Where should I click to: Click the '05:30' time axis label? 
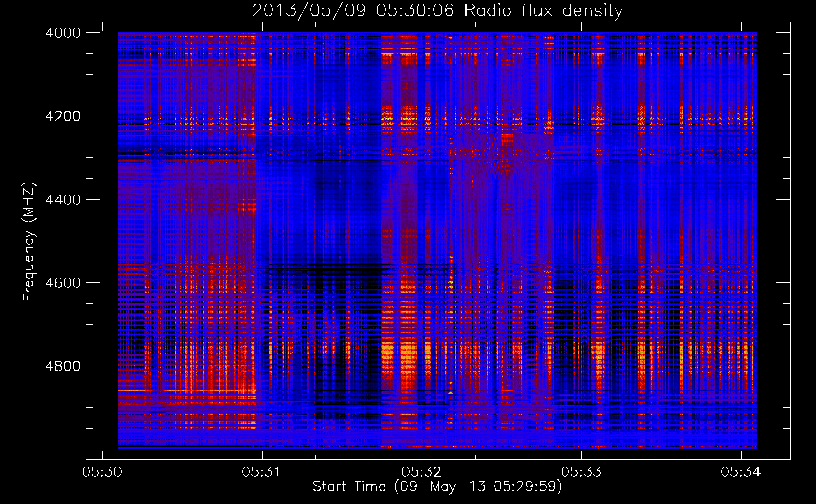pos(102,472)
